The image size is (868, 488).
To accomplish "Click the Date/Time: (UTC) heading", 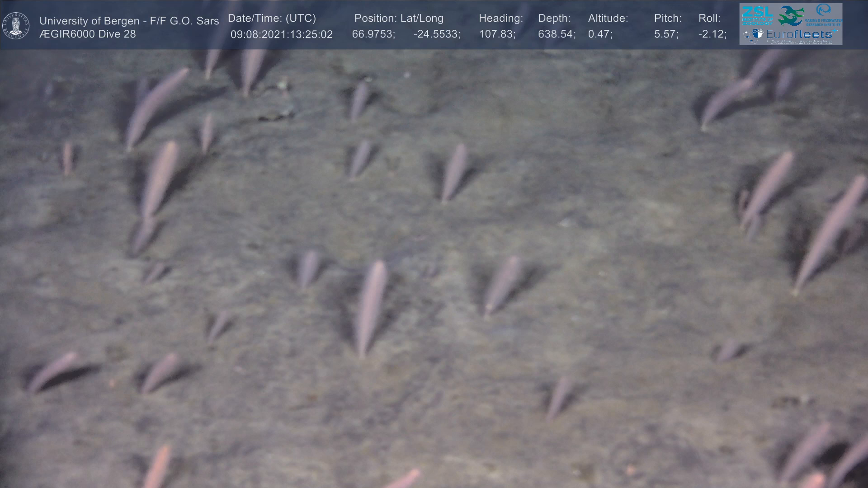I will click(272, 19).
